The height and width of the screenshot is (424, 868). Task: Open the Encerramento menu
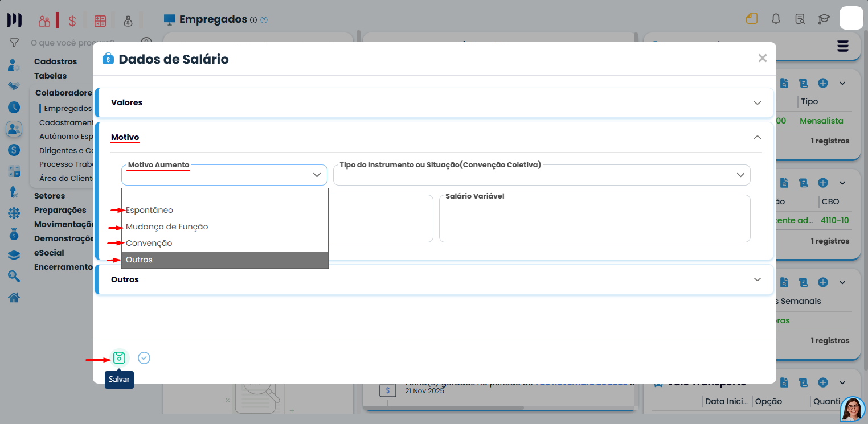(63, 267)
